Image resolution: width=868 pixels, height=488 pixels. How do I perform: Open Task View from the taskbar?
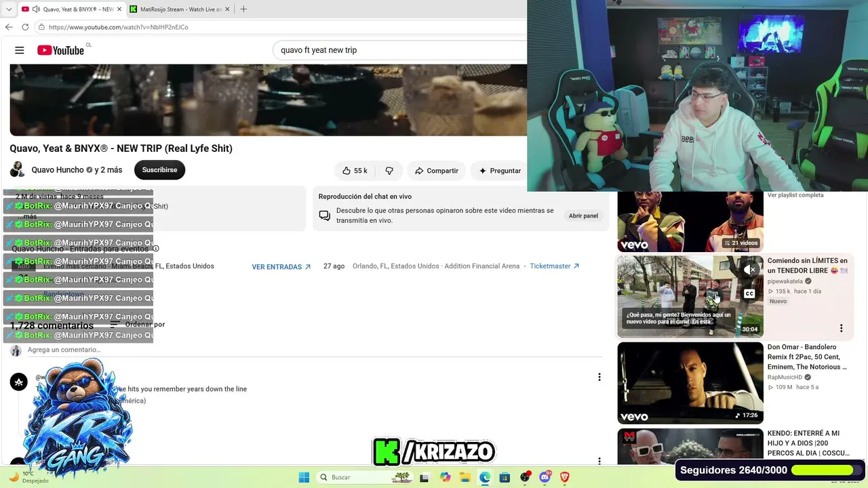pyautogui.click(x=425, y=477)
